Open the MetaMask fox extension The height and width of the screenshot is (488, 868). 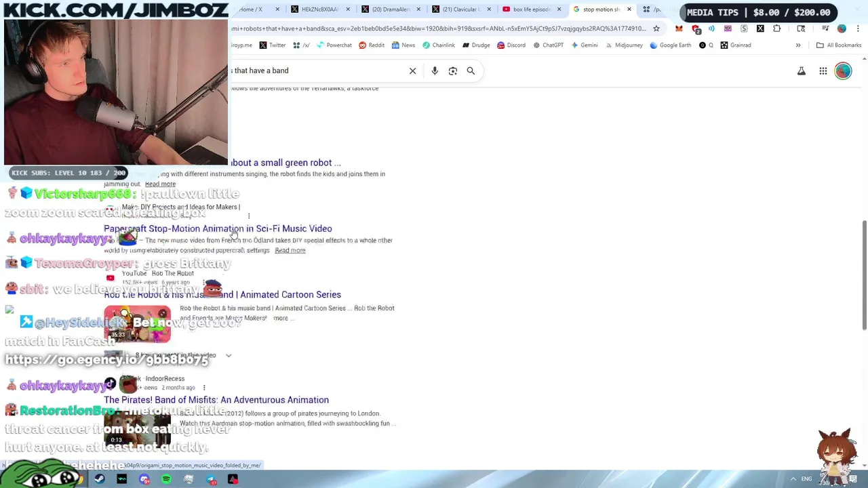tap(679, 28)
